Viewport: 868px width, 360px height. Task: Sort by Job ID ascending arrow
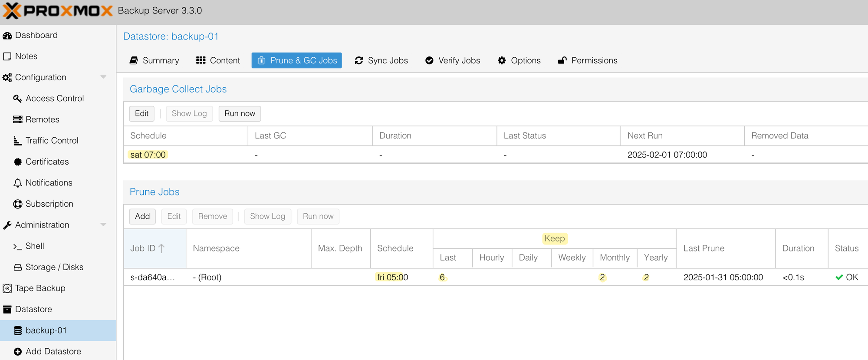pyautogui.click(x=161, y=248)
